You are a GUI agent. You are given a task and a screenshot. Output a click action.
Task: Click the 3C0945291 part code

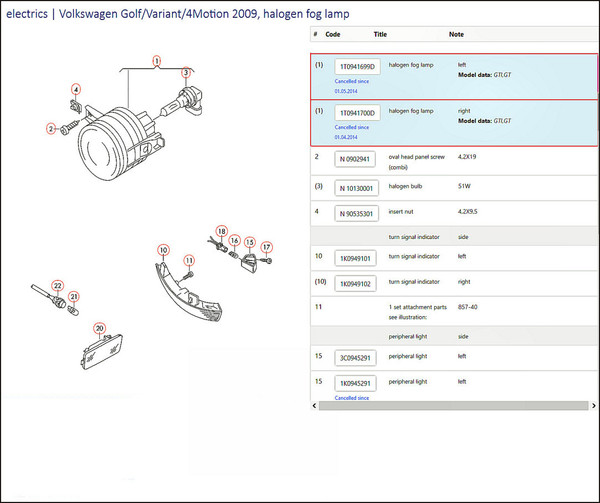(x=355, y=357)
